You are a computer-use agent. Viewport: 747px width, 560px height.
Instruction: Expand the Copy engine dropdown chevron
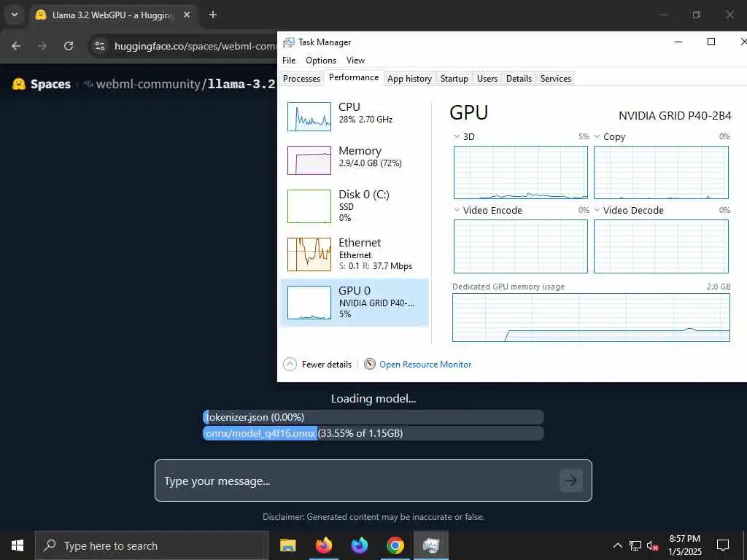click(597, 136)
